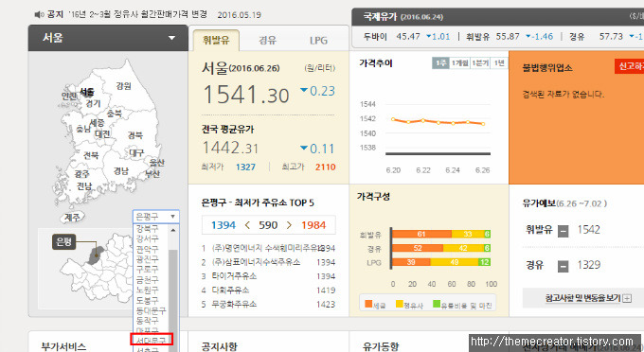Image resolution: width=644 pixels, height=352 pixels.
Task: Switch to the LPG tab
Action: click(x=318, y=40)
